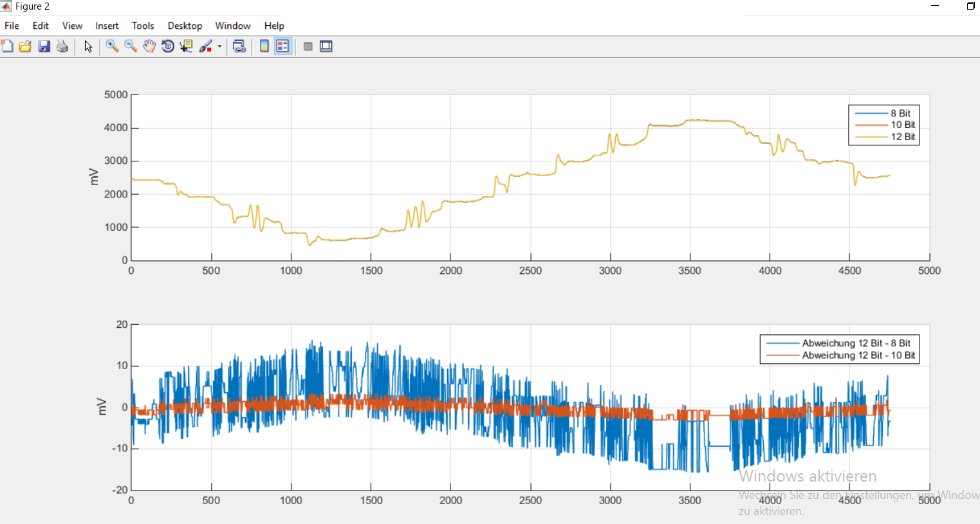The width and height of the screenshot is (980, 524).
Task: Minimize the Figure 2 window
Action: point(935,6)
